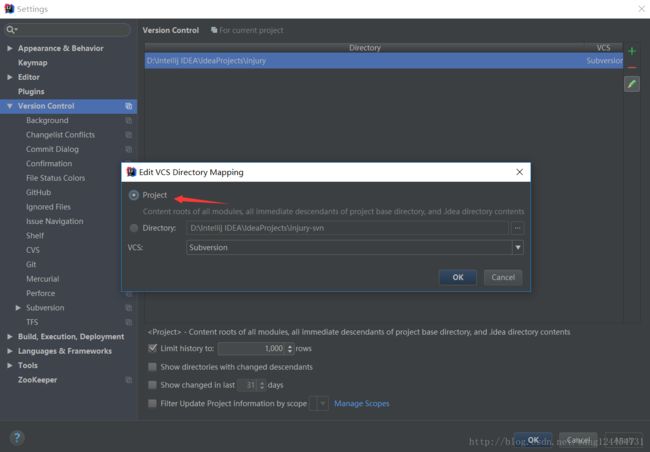Select Ignored Files settings
Screen dimensions: 650x452
(x=48, y=207)
